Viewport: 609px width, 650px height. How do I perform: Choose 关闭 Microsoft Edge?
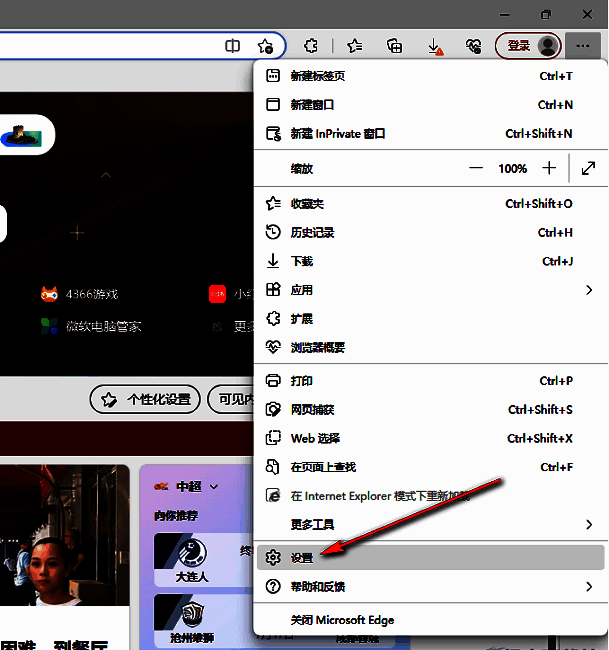pyautogui.click(x=430, y=620)
